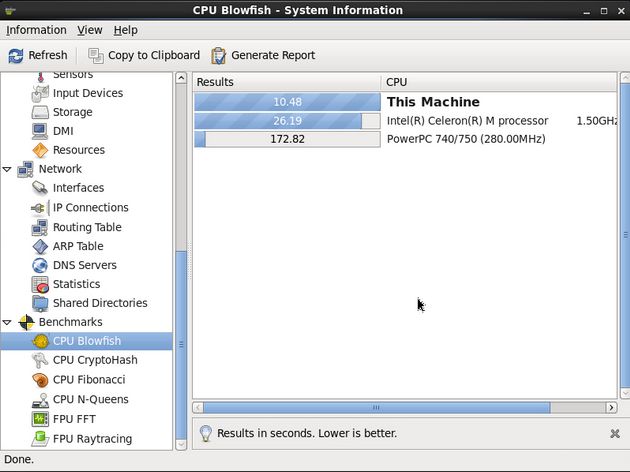Click sidebar scrollbar up arrow
Image resolution: width=630 pixels, height=472 pixels.
181,78
